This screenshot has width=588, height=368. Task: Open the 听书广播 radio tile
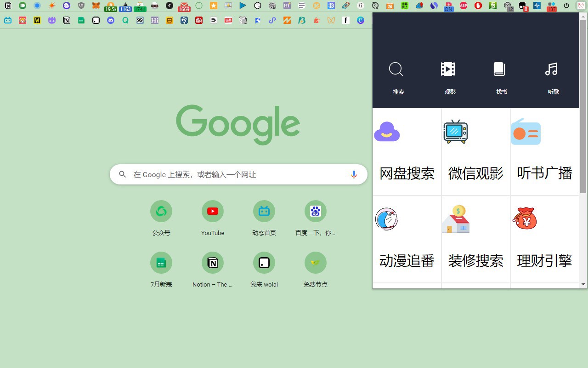[545, 152]
